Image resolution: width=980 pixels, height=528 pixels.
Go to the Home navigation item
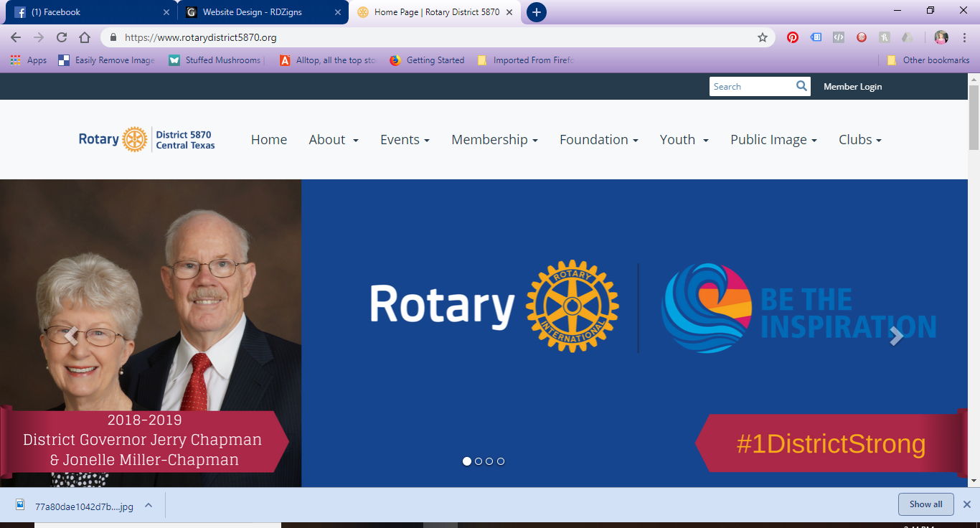click(x=269, y=140)
